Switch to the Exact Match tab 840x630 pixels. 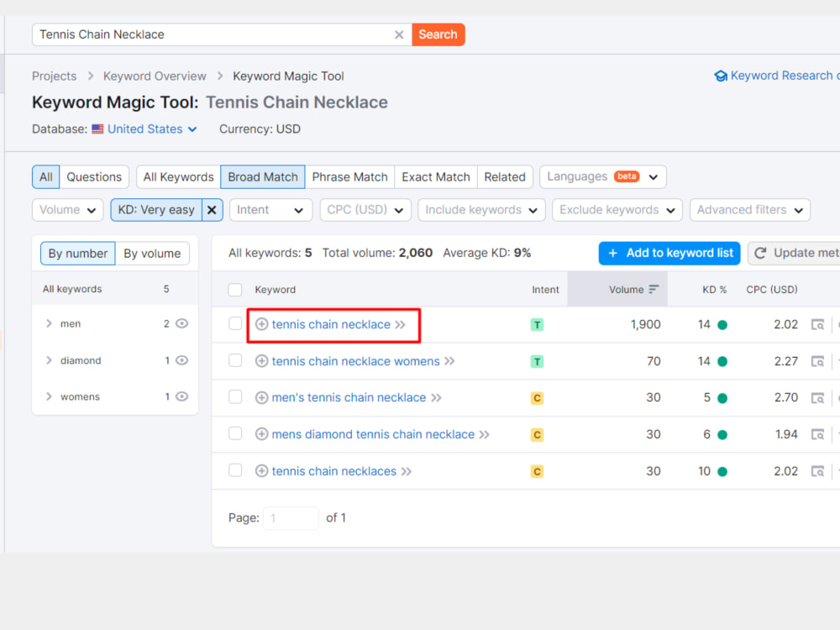point(435,176)
